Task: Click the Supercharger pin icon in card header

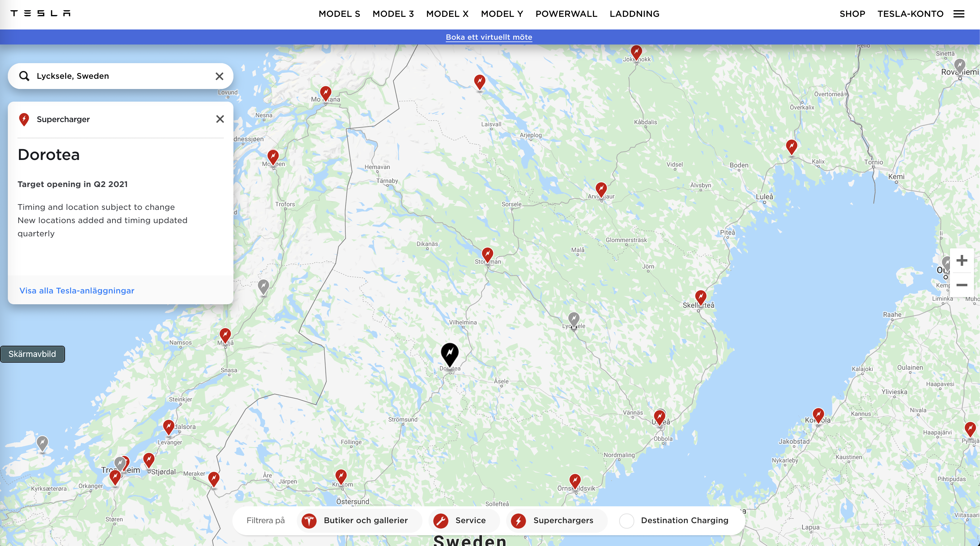Action: coord(24,119)
